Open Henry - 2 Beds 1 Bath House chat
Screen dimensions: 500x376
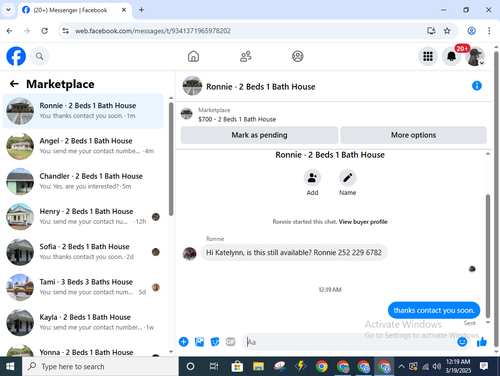[83, 217]
